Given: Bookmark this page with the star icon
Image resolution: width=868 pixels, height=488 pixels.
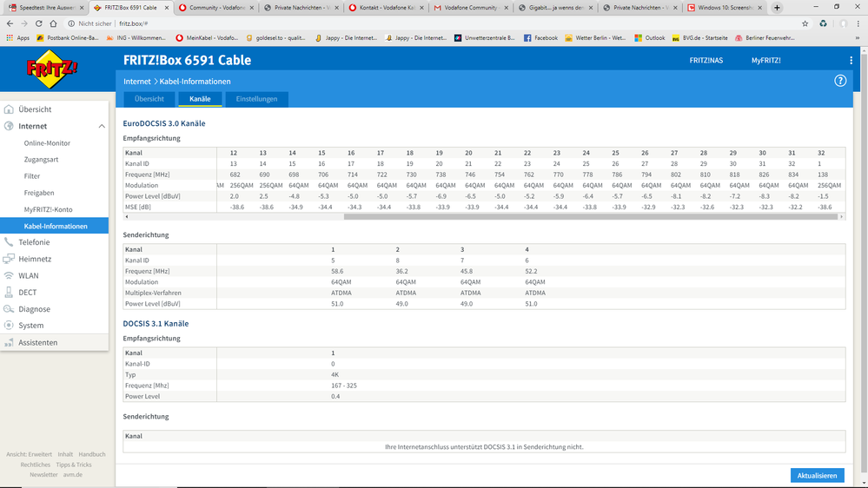Looking at the screenshot, I should coord(805,23).
